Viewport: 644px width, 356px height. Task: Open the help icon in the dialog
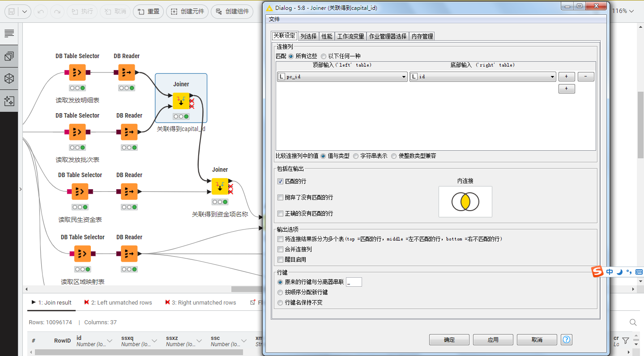566,340
